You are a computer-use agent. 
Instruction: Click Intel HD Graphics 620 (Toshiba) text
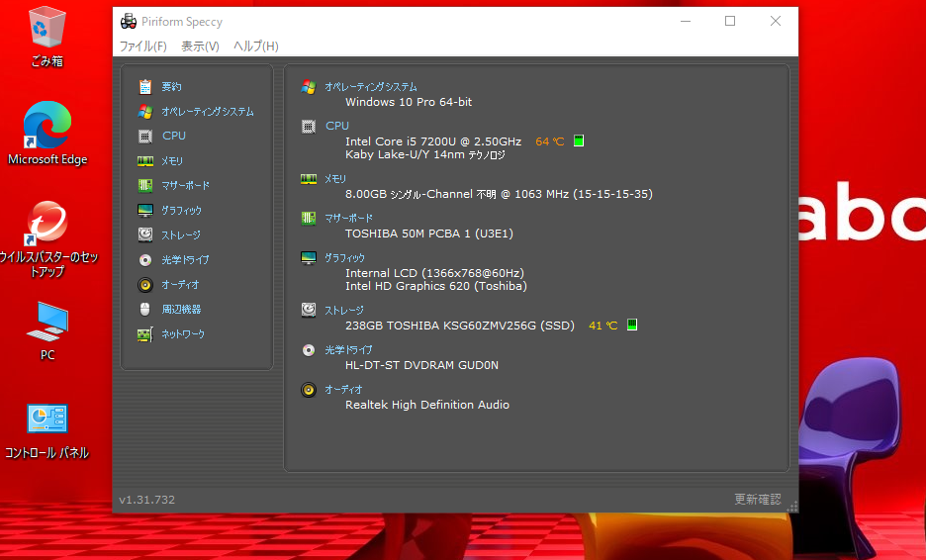[x=436, y=286]
